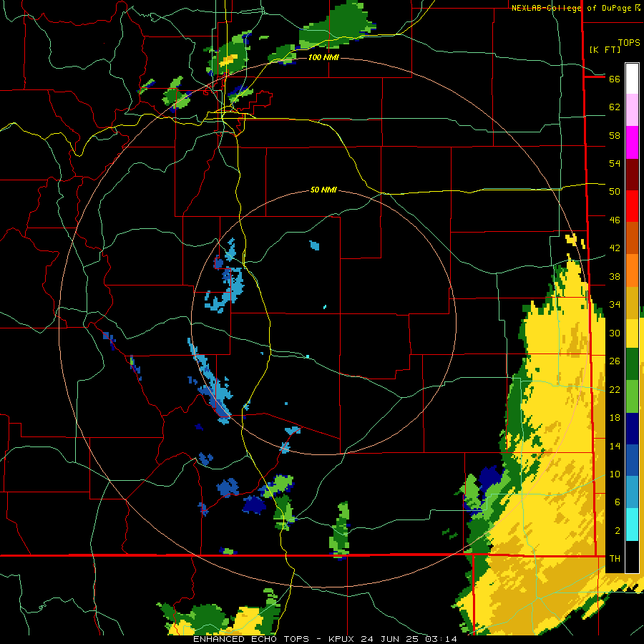
Task: Click the TOPS legend title
Action: coord(629,42)
